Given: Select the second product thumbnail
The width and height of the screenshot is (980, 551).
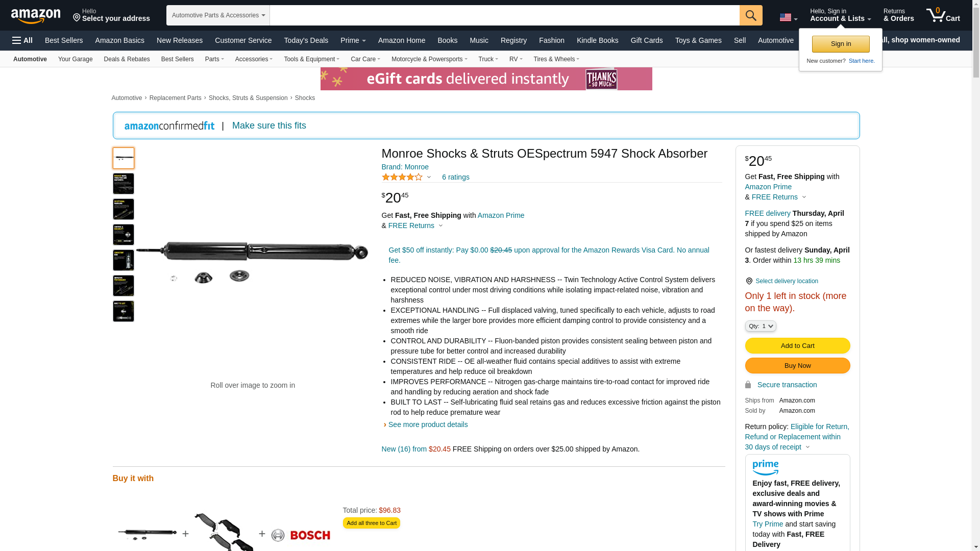Looking at the screenshot, I should point(124,184).
